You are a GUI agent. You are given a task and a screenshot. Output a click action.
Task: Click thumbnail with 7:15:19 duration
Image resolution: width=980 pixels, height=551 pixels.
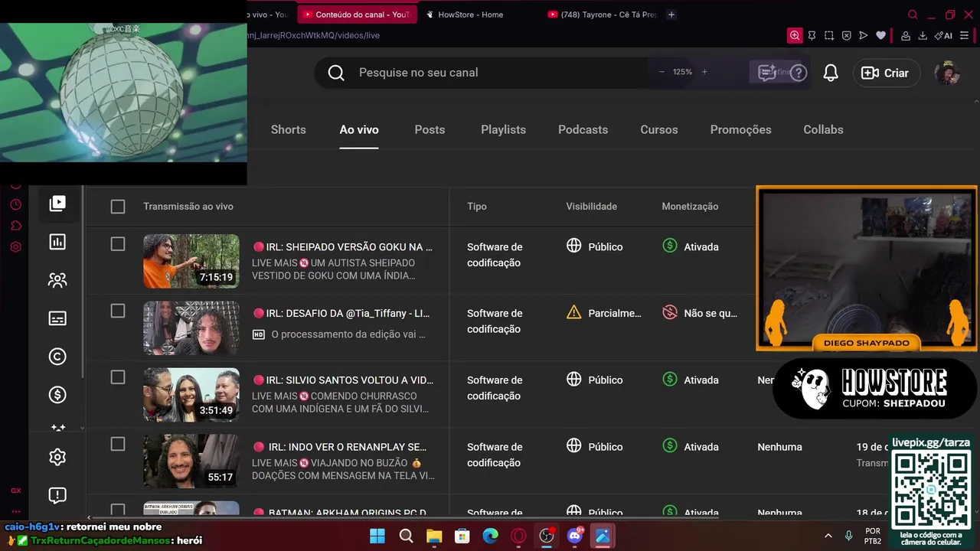(x=191, y=261)
